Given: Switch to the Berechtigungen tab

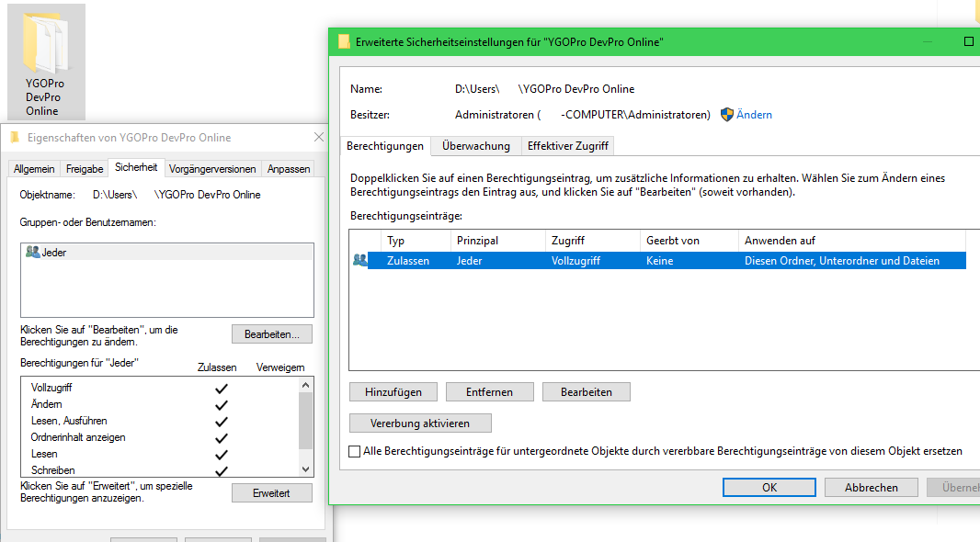Looking at the screenshot, I should click(x=385, y=146).
